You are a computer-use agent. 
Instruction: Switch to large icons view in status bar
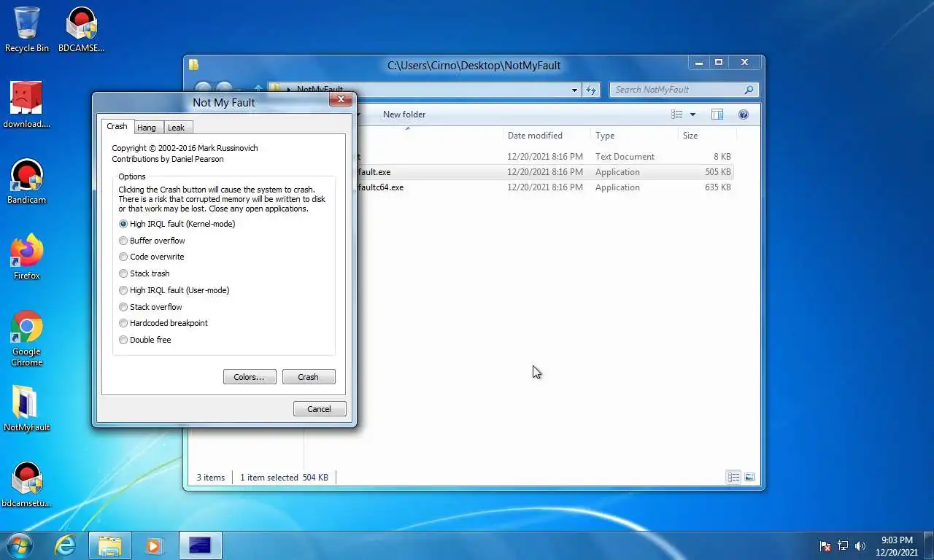point(749,477)
